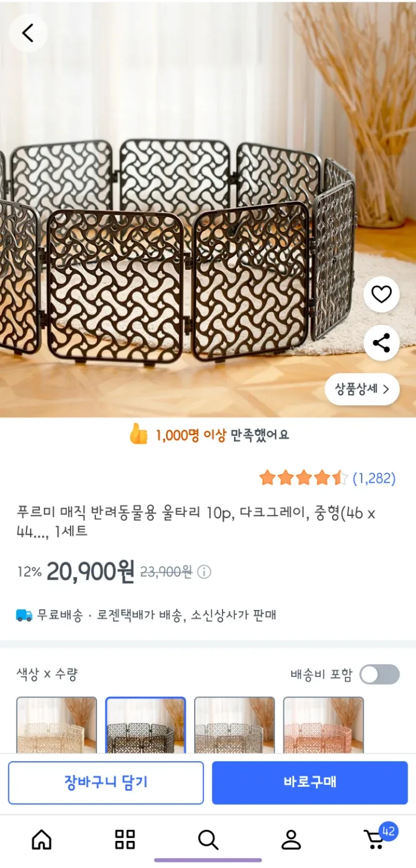The image size is (416, 868).
Task: Select the pink fence color option
Action: [323, 725]
